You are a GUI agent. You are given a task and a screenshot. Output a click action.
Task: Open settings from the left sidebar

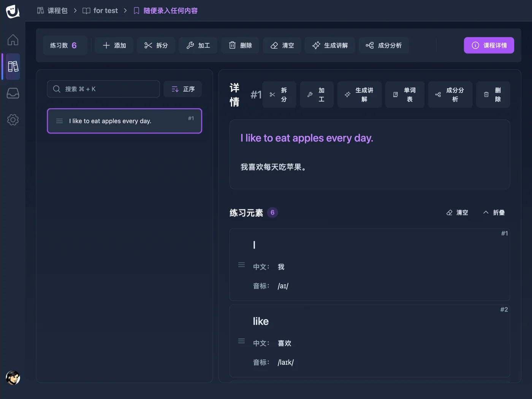(13, 120)
